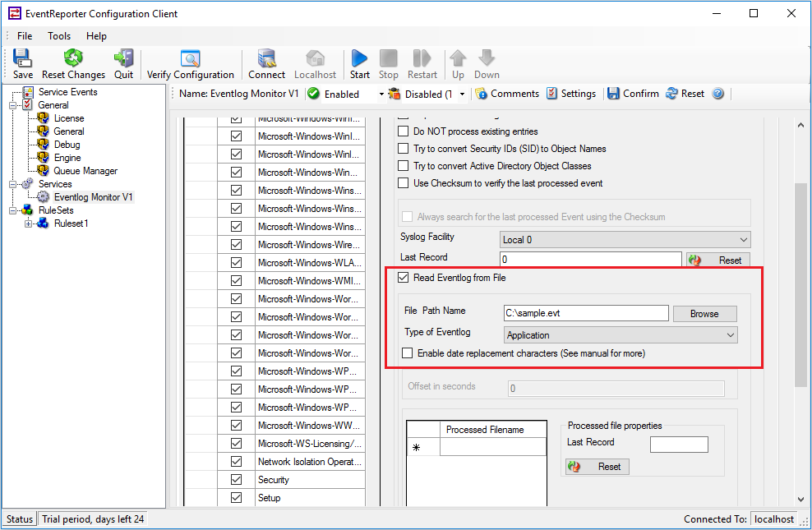This screenshot has width=812, height=530.
Task: Click the settings panel scroll down arrow
Action: point(800,499)
